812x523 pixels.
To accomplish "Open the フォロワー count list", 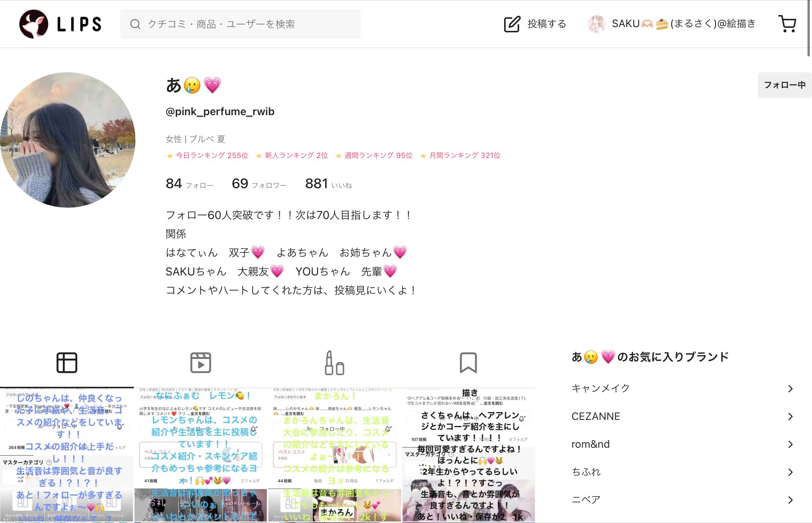I will (259, 184).
